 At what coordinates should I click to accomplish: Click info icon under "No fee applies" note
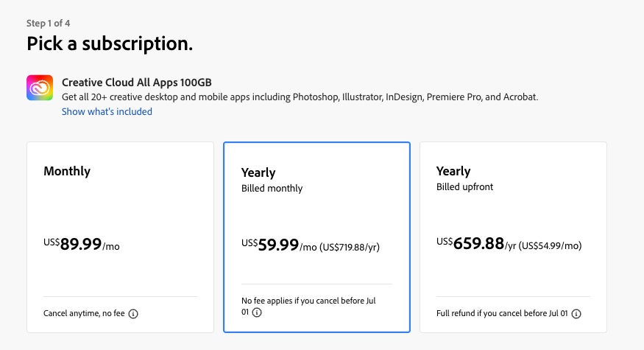pyautogui.click(x=256, y=312)
